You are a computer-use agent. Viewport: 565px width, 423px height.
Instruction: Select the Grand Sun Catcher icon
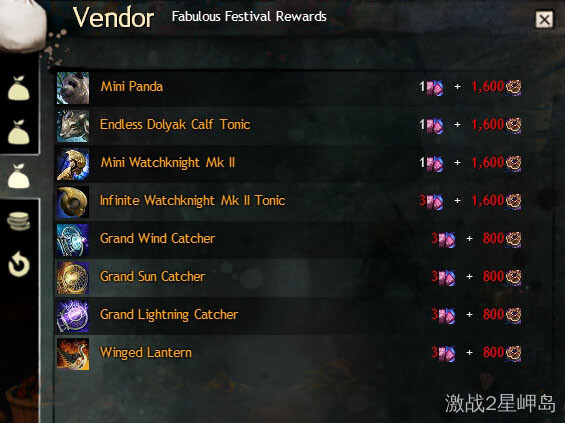[73, 278]
